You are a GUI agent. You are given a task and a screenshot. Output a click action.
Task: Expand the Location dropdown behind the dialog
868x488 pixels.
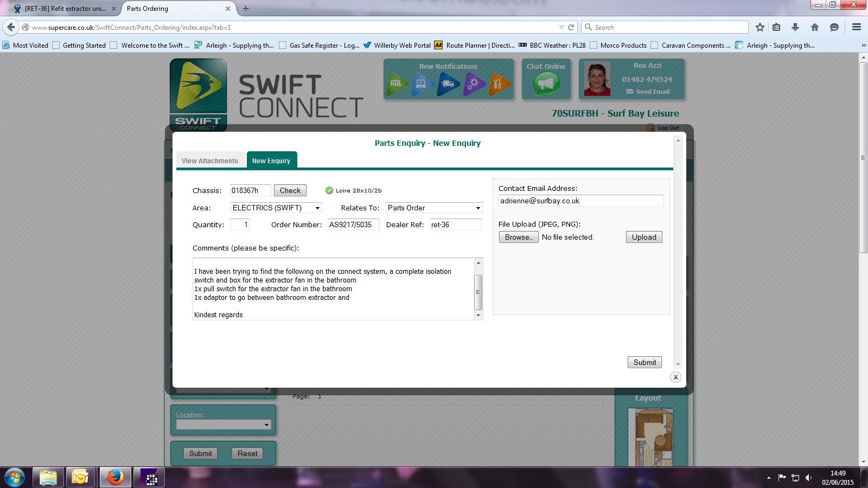point(223,425)
